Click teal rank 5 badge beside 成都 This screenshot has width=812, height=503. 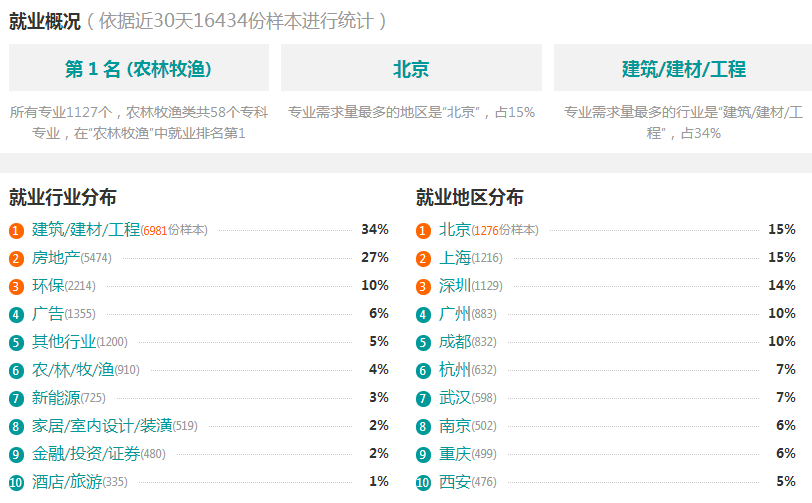pos(423,342)
